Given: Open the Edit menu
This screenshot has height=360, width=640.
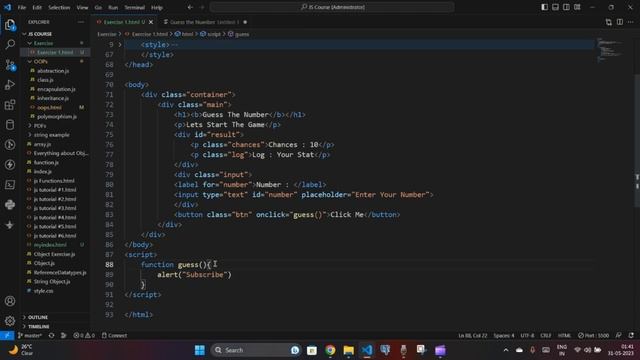Looking at the screenshot, I should pos(37,7).
